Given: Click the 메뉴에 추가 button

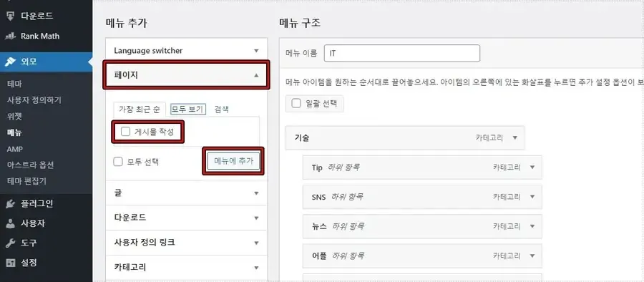Looking at the screenshot, I should point(233,162).
